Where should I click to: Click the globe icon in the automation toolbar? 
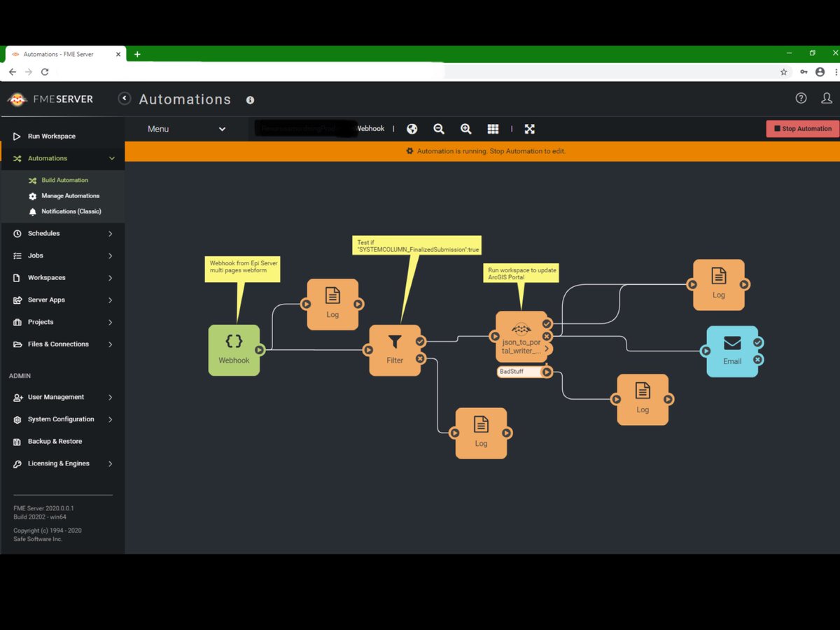click(x=412, y=129)
